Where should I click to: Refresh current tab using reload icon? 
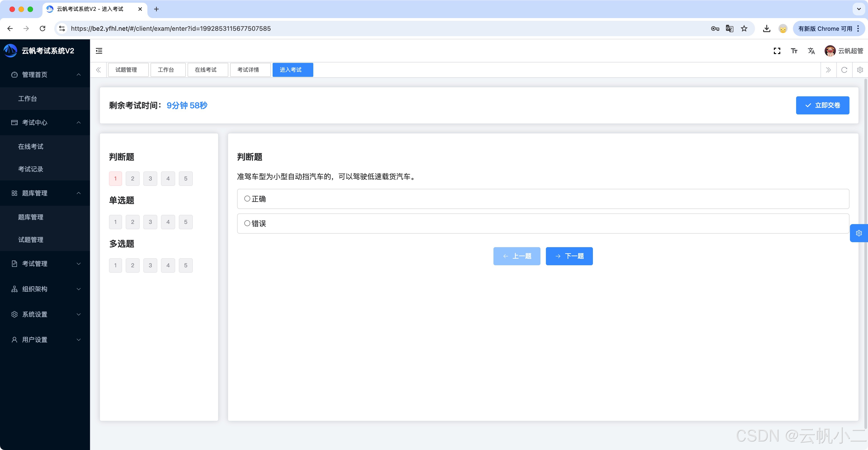[x=844, y=70]
